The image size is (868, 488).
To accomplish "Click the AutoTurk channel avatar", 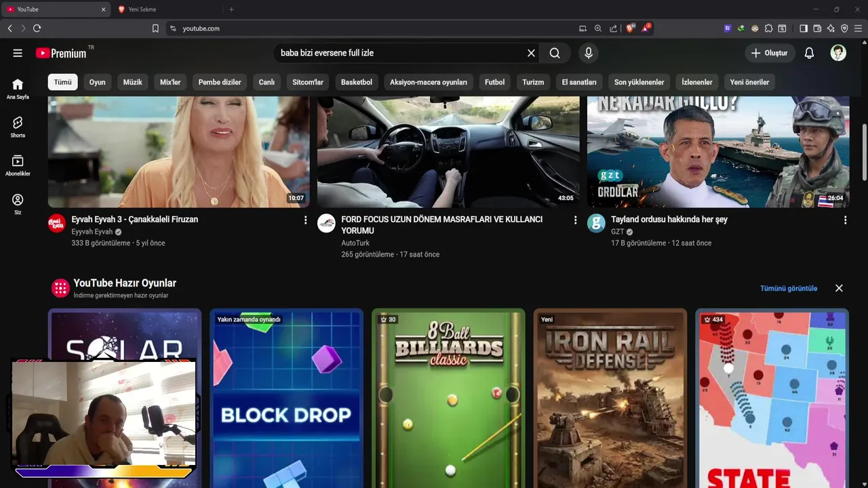I will (326, 223).
